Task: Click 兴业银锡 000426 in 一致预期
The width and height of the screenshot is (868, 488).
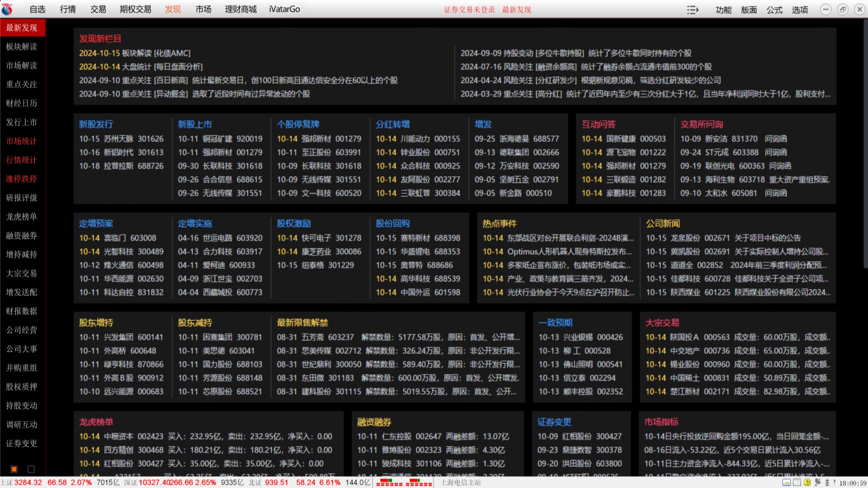Action: 581,338
